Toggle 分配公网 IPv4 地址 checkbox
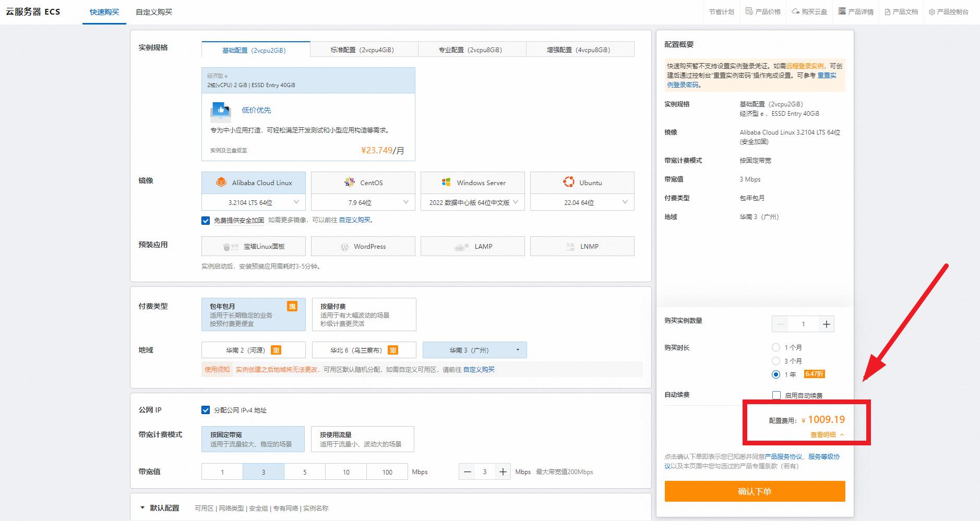 point(206,410)
